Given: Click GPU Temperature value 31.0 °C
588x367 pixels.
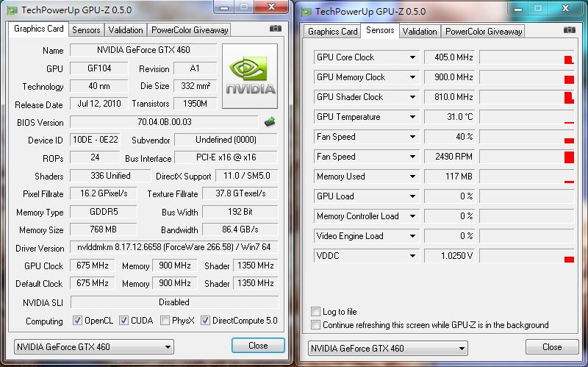Looking at the screenshot, I should (x=449, y=117).
